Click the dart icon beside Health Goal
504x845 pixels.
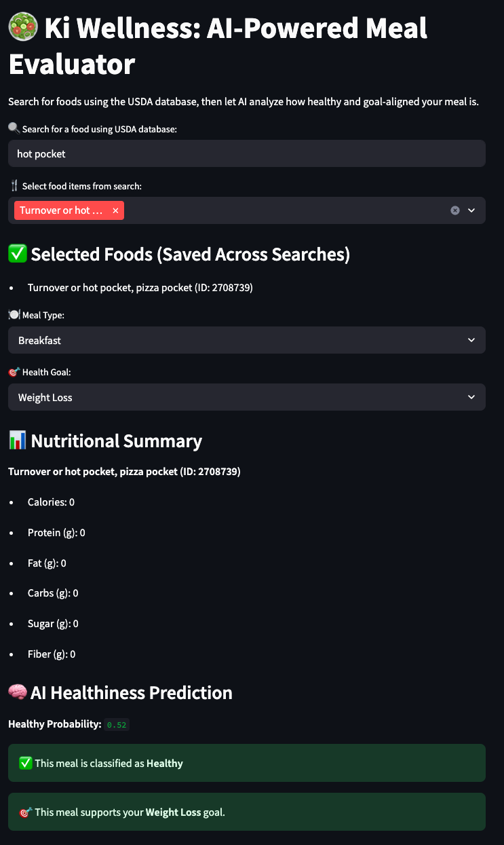14,371
